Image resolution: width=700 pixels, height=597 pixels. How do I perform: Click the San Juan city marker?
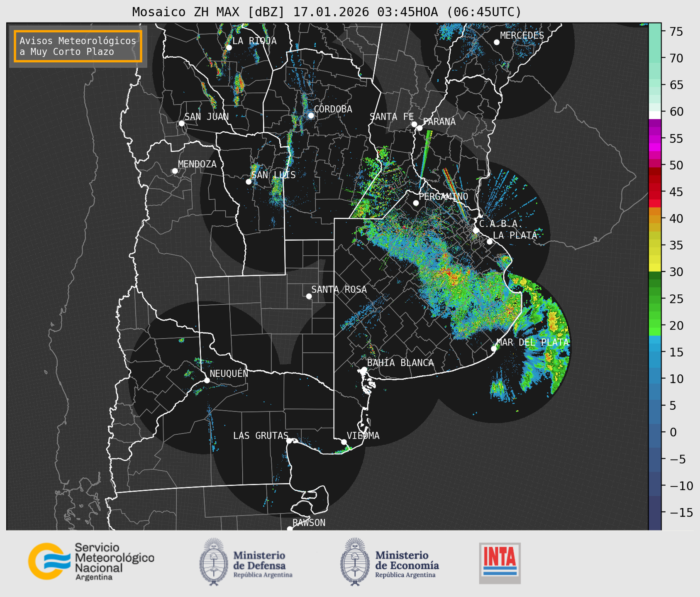point(181,123)
